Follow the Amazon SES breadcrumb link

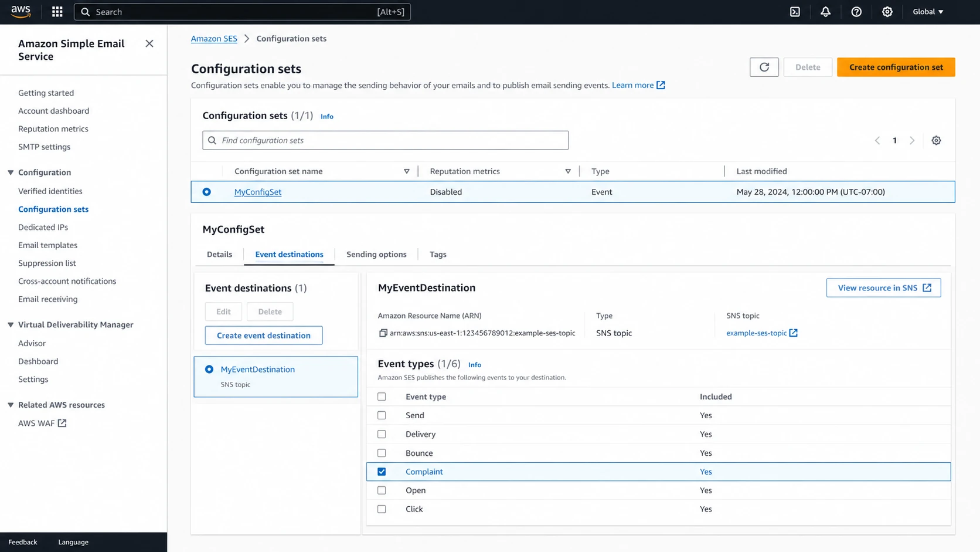[214, 39]
